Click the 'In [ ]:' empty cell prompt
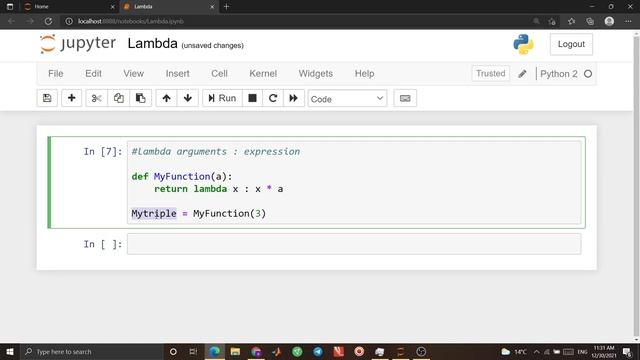This screenshot has width=640, height=360. pyautogui.click(x=103, y=244)
